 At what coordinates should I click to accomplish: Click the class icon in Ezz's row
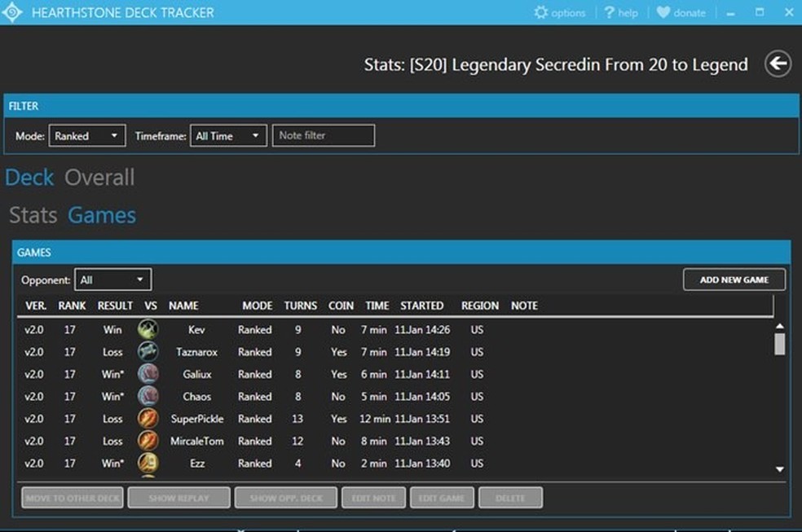pyautogui.click(x=148, y=463)
